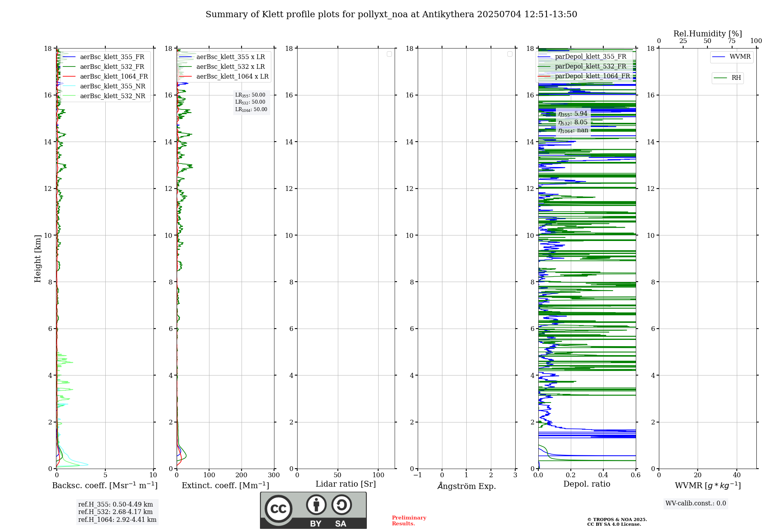The width and height of the screenshot is (783, 532).
Task: Click the BY attribution person icon
Action: click(x=316, y=505)
